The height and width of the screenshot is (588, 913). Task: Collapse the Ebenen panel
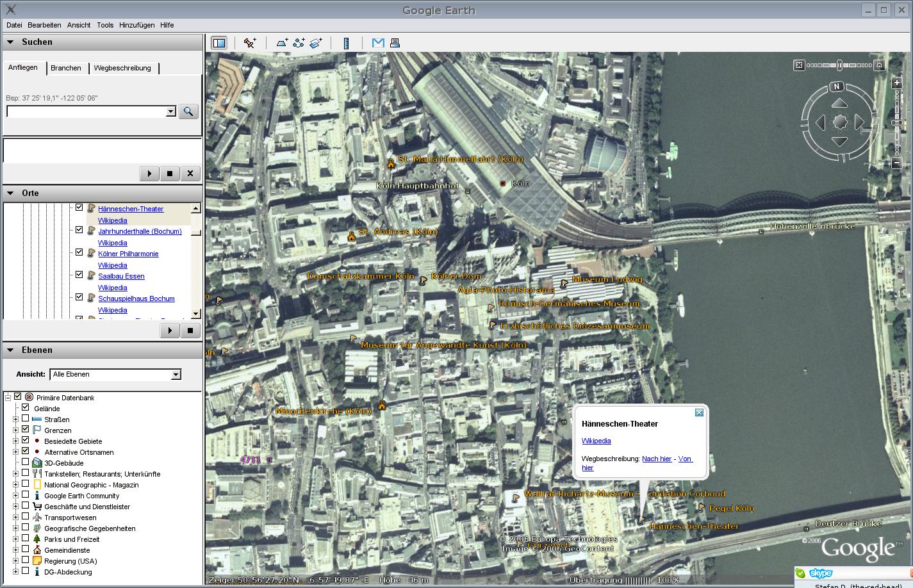click(x=10, y=350)
